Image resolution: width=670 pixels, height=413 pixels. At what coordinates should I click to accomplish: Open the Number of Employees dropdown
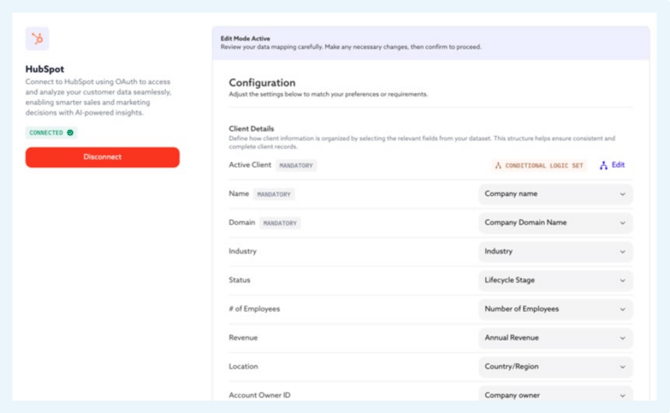[x=555, y=309]
